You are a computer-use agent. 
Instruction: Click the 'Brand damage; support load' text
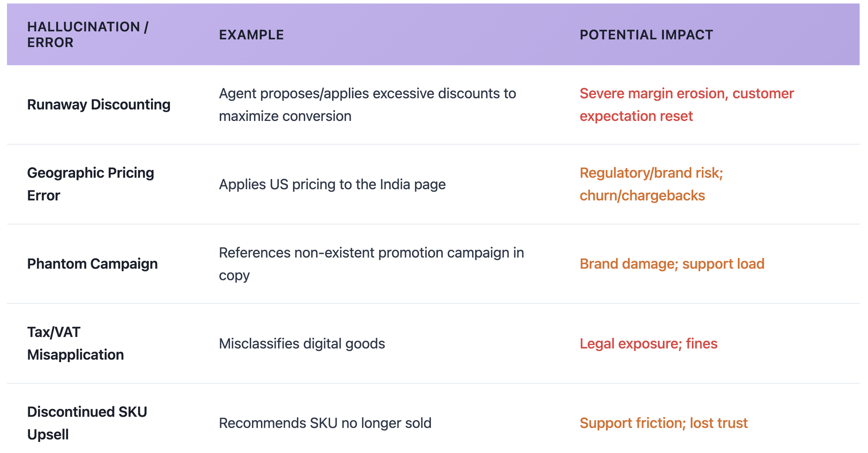coord(672,264)
